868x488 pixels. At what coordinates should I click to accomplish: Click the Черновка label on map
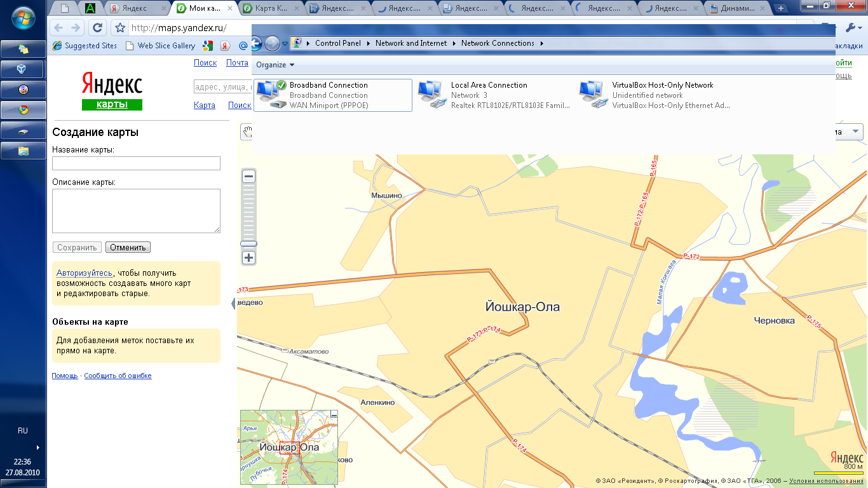pyautogui.click(x=774, y=321)
